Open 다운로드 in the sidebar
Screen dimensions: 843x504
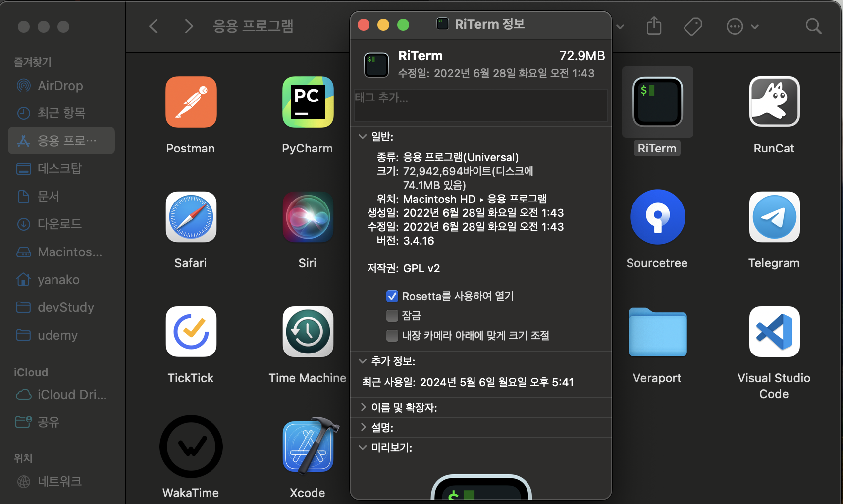(x=61, y=224)
